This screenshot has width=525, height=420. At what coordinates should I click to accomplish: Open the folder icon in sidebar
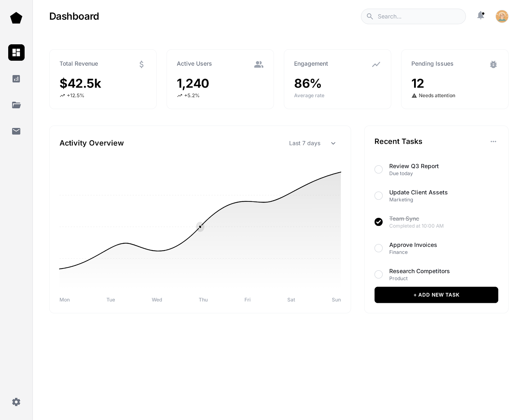[x=16, y=105]
